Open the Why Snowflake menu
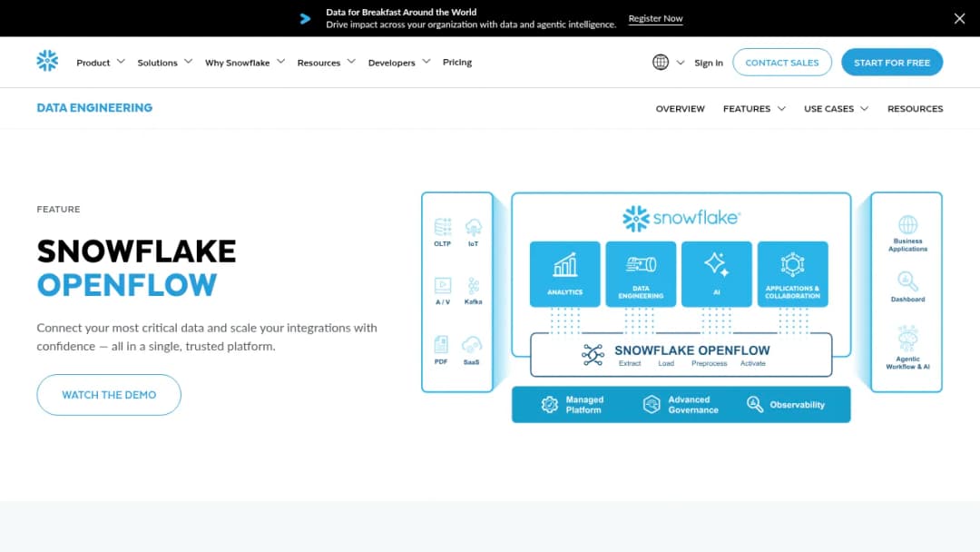The height and width of the screenshot is (552, 980). point(238,63)
